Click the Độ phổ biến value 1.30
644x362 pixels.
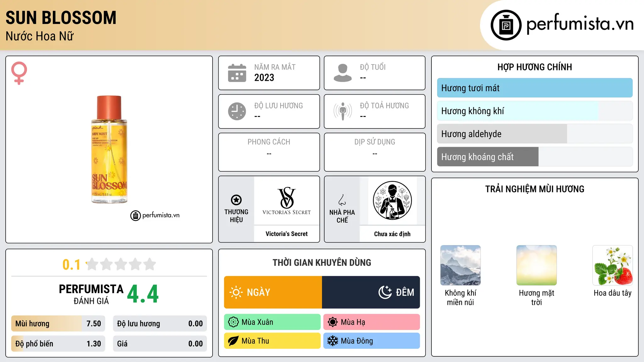pos(94,344)
